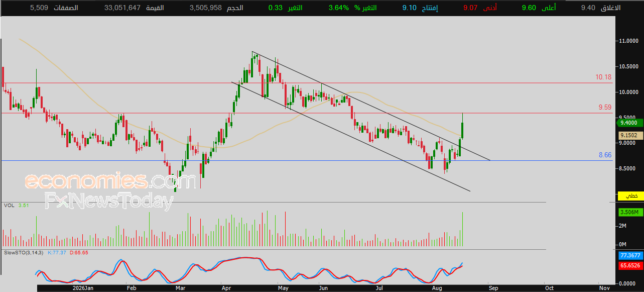Image resolution: width=644 pixels, height=292 pixels.
Task: Click the red 65.6526 stochastic D tag
Action: pyautogui.click(x=630, y=265)
